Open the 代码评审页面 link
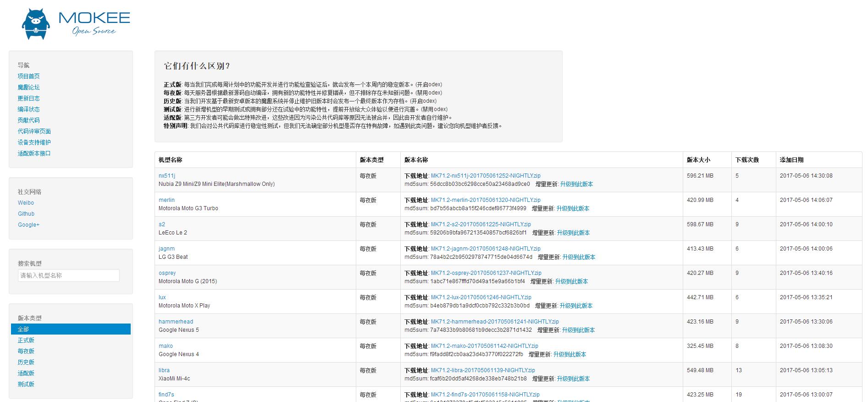Image resolution: width=868 pixels, height=402 pixels. point(34,131)
